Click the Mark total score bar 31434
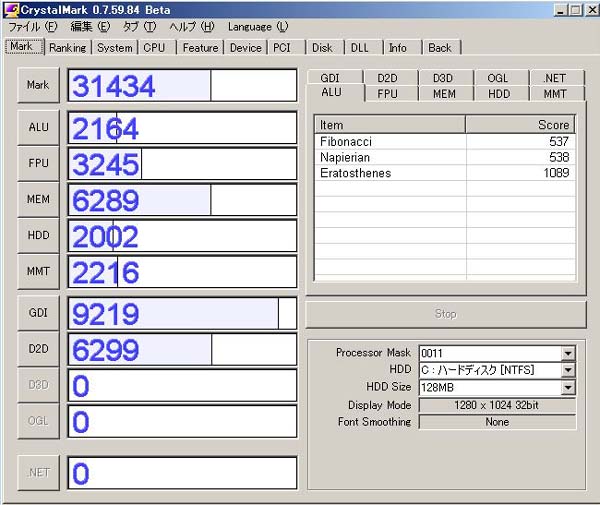 182,85
